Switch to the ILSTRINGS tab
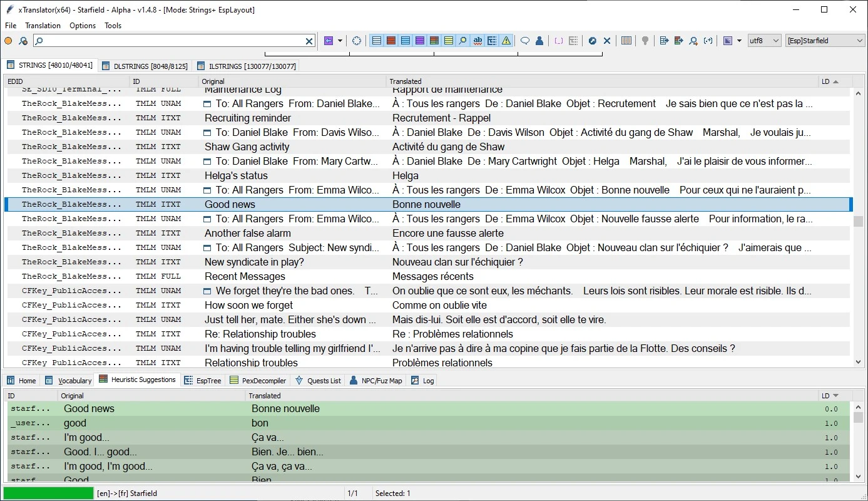This screenshot has width=868, height=501. pos(246,66)
